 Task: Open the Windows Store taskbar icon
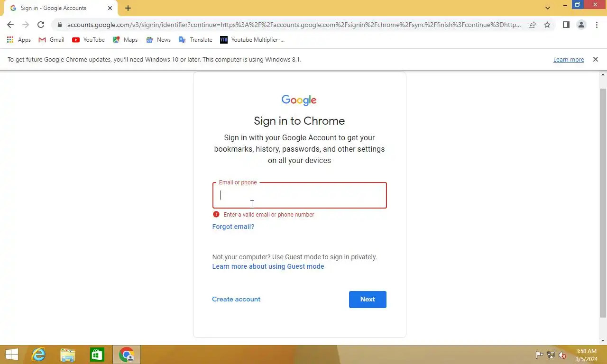click(x=97, y=355)
